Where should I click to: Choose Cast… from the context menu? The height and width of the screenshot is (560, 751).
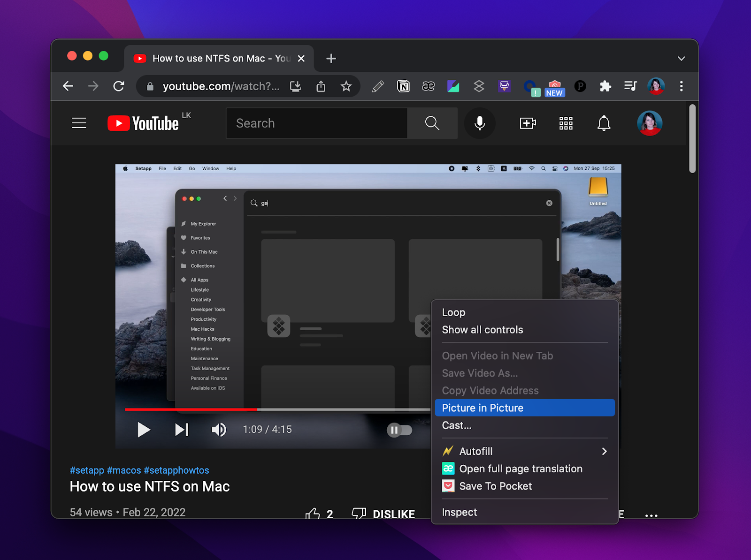tap(525, 425)
